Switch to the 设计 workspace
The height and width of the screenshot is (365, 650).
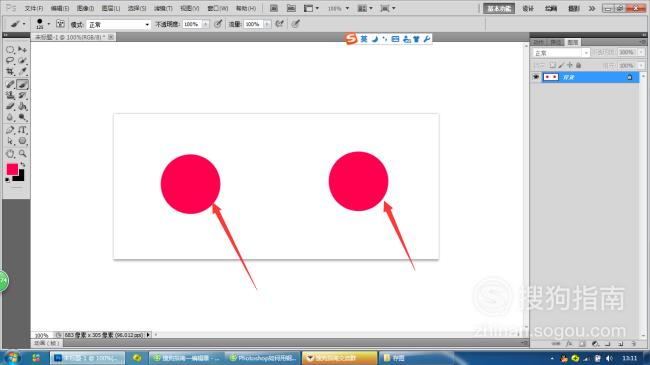point(528,8)
